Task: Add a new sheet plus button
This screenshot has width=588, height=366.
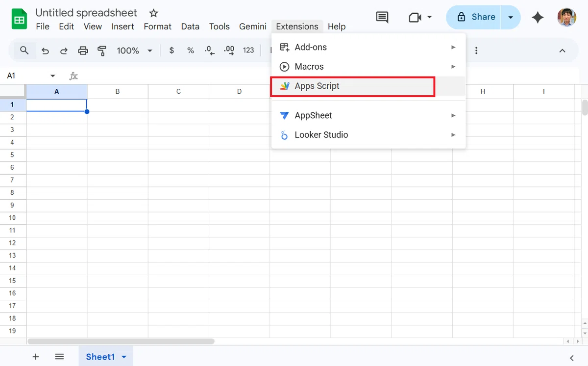Action: pos(36,357)
